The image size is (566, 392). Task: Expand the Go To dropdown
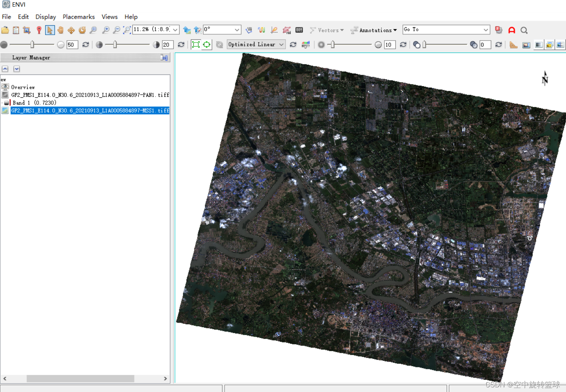coord(486,30)
